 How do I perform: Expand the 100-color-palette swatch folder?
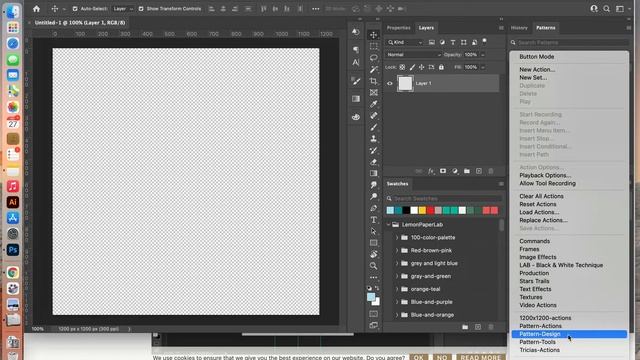coord(397,238)
